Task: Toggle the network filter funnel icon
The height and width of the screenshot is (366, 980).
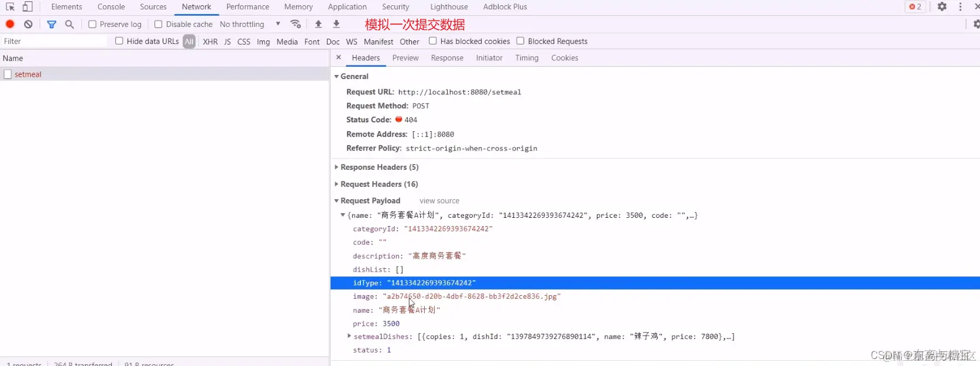Action: point(51,24)
